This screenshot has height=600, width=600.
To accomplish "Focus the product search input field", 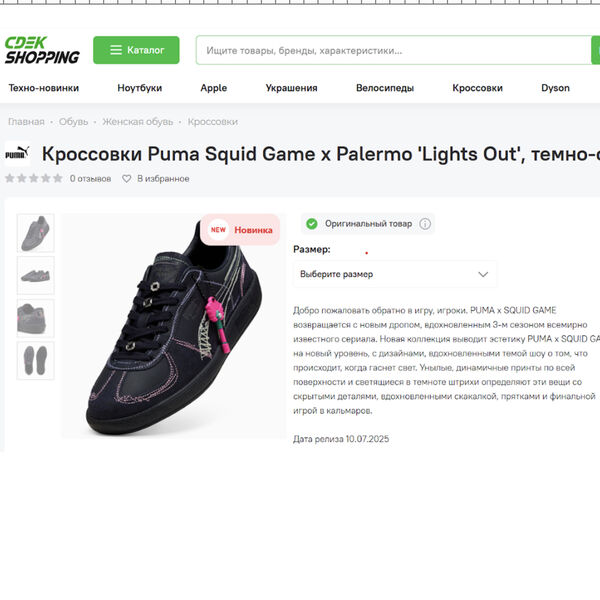I will pyautogui.click(x=393, y=50).
